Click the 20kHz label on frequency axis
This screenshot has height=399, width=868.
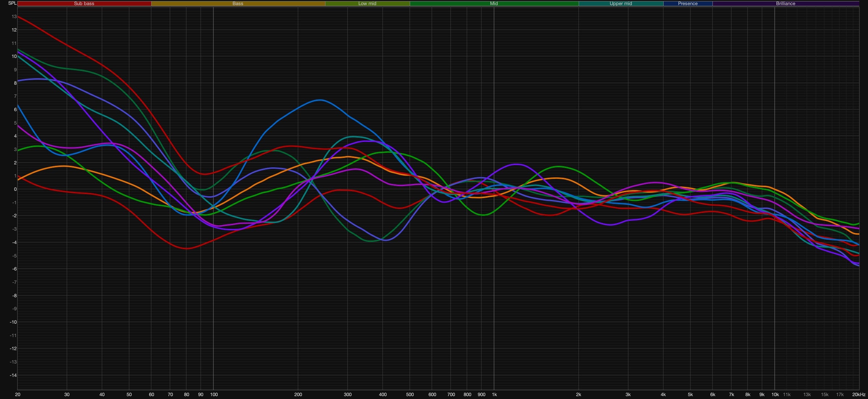click(x=858, y=395)
